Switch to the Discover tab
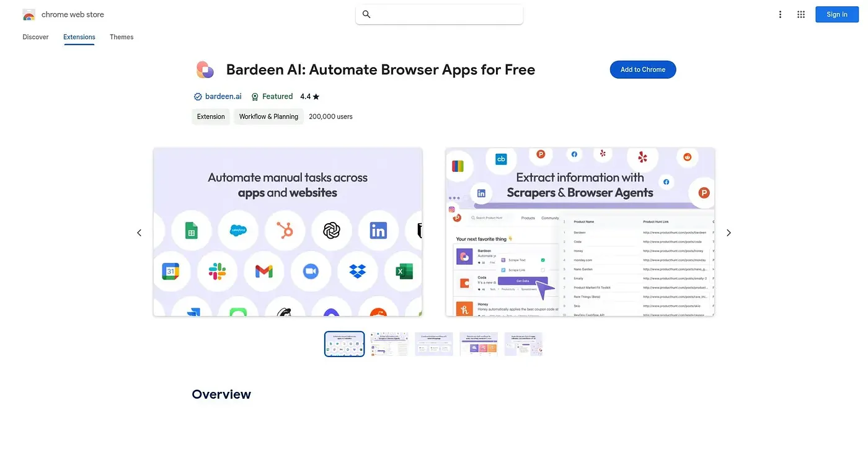Viewport: 868px width, 452px height. tap(35, 37)
